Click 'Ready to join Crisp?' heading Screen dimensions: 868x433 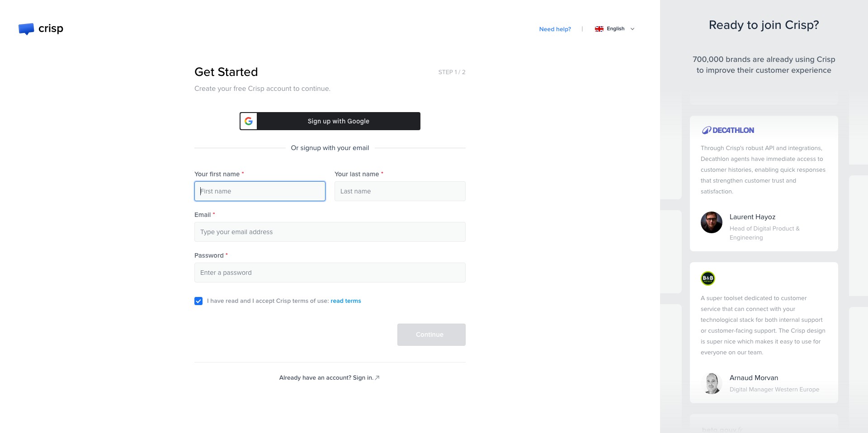[x=764, y=25]
